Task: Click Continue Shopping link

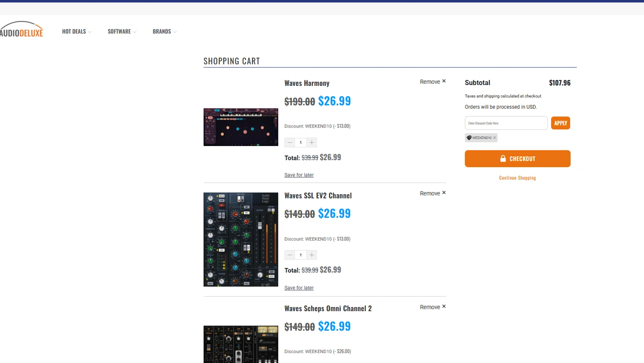Action: tap(517, 178)
